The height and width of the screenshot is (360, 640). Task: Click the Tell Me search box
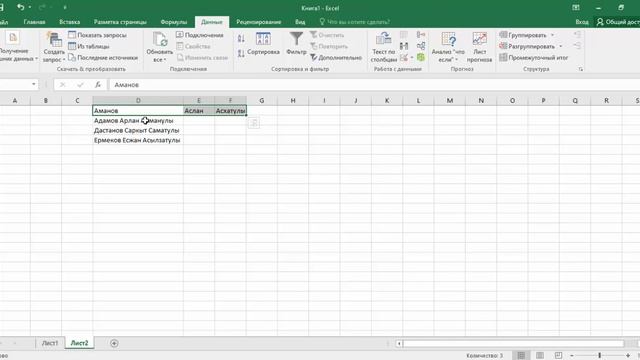pyautogui.click(x=354, y=22)
